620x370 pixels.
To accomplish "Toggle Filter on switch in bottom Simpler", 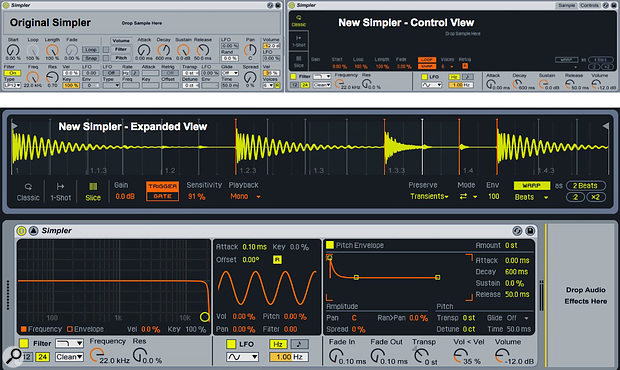I will pos(24,343).
